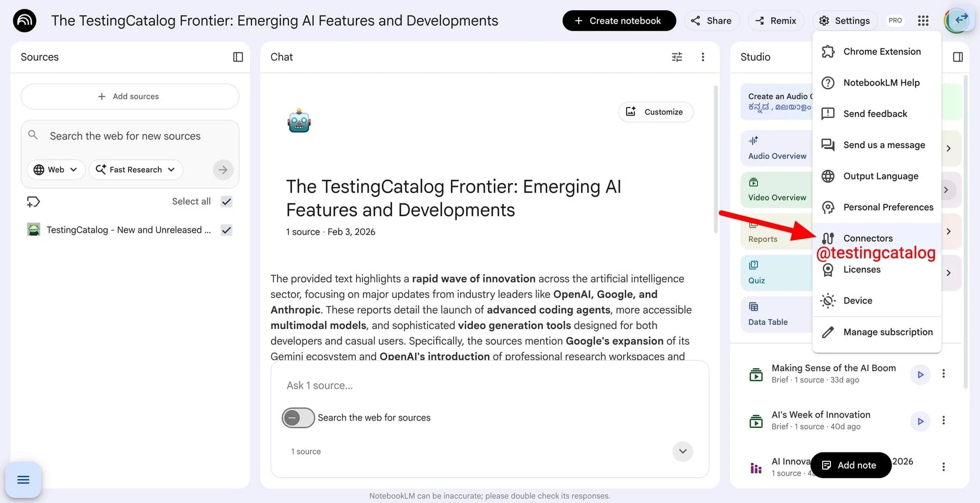Click the Create notebook button
Image resolution: width=980 pixels, height=503 pixels.
(619, 21)
